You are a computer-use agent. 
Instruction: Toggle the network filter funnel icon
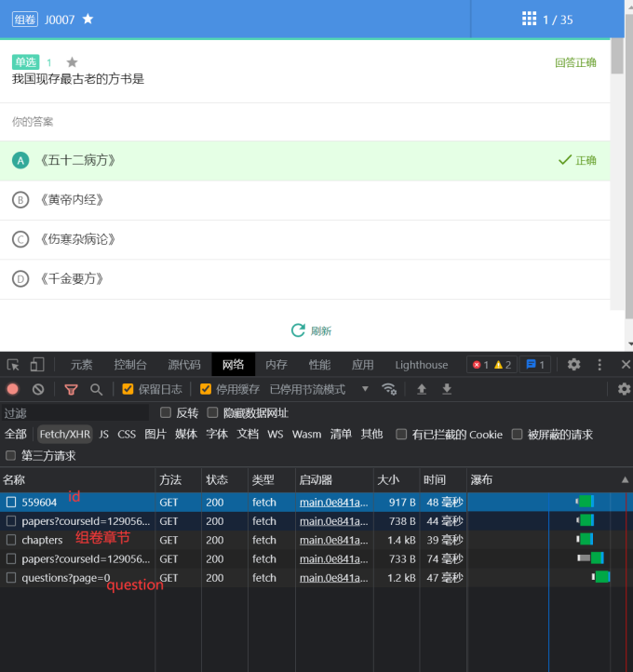[72, 389]
